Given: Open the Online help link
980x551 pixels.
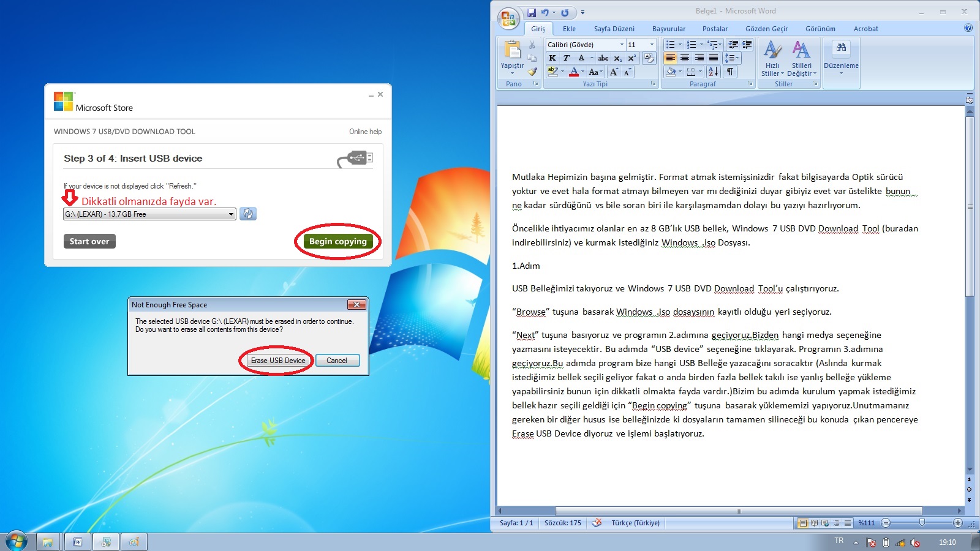Looking at the screenshot, I should (x=365, y=132).
